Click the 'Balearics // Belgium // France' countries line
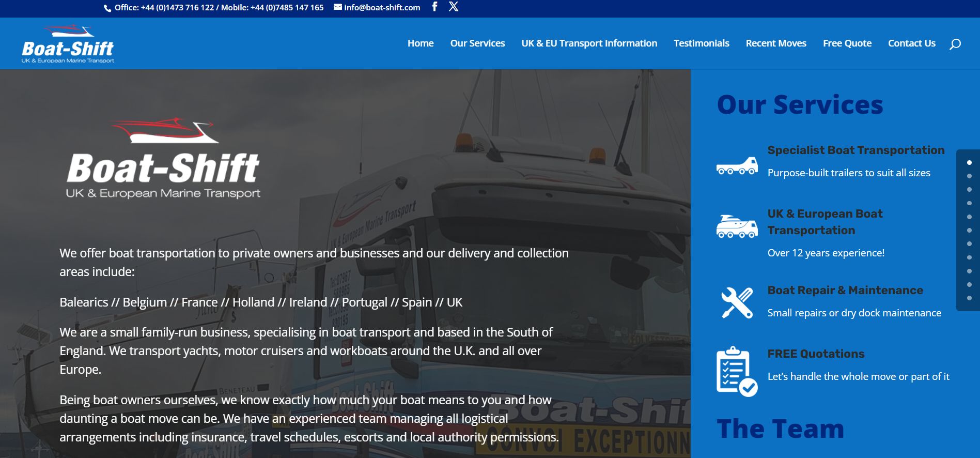 point(261,302)
